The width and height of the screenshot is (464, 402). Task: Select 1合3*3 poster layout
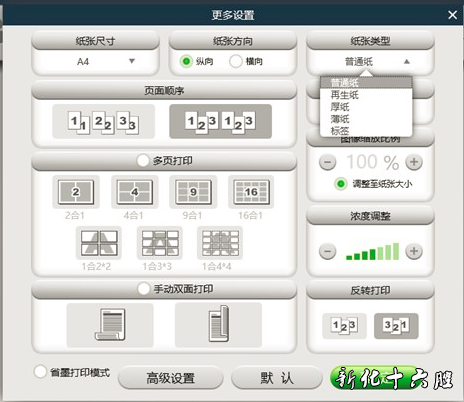coord(160,243)
